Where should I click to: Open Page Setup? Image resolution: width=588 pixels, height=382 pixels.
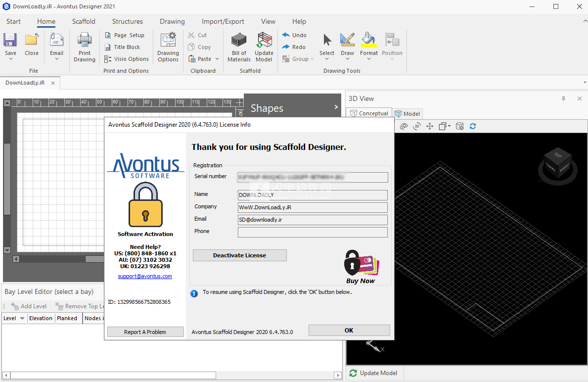pyautogui.click(x=125, y=35)
